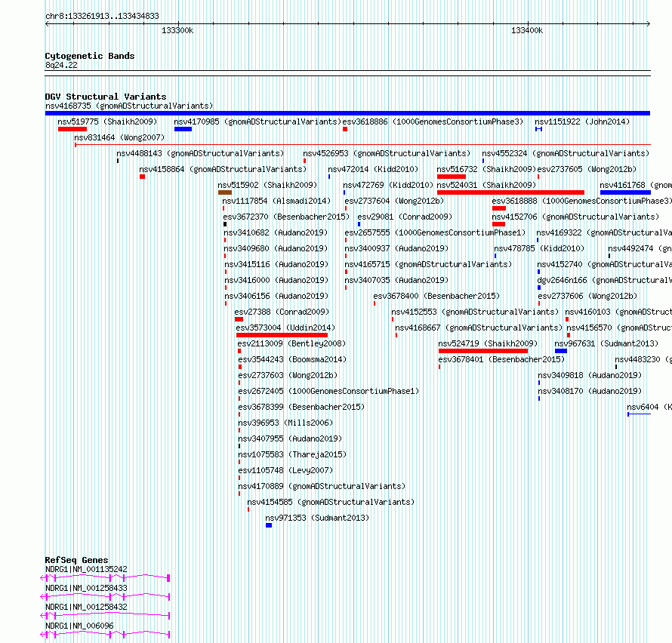Select the nsv4152706 red bar
Image resolution: width=672 pixels, height=643 pixels.
498,224
